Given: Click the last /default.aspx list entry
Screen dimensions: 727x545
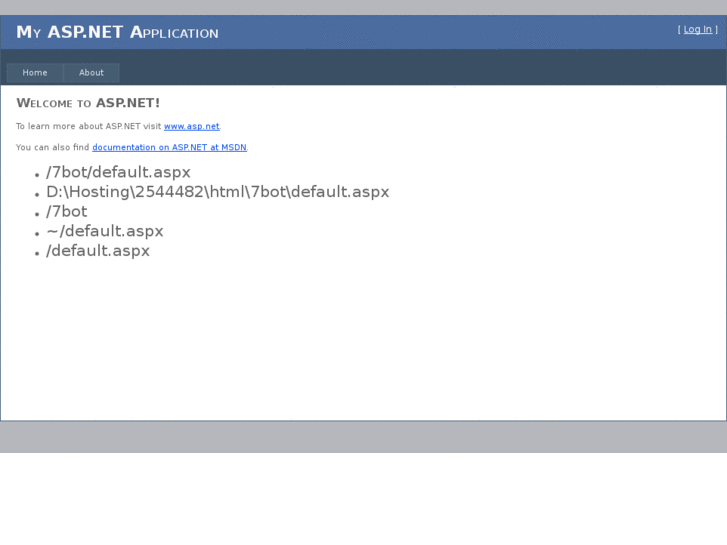Looking at the screenshot, I should (x=98, y=251).
